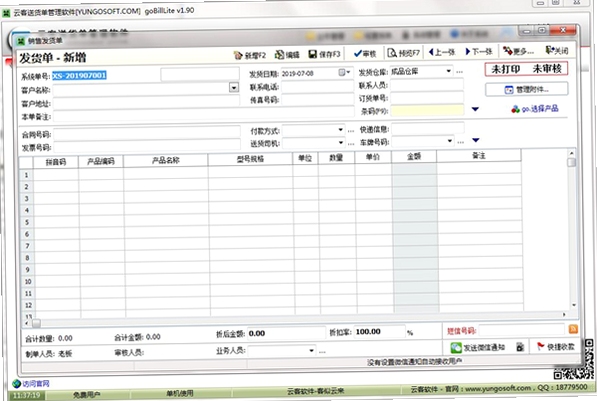Open the 发货日期 calendar picker

click(x=344, y=72)
